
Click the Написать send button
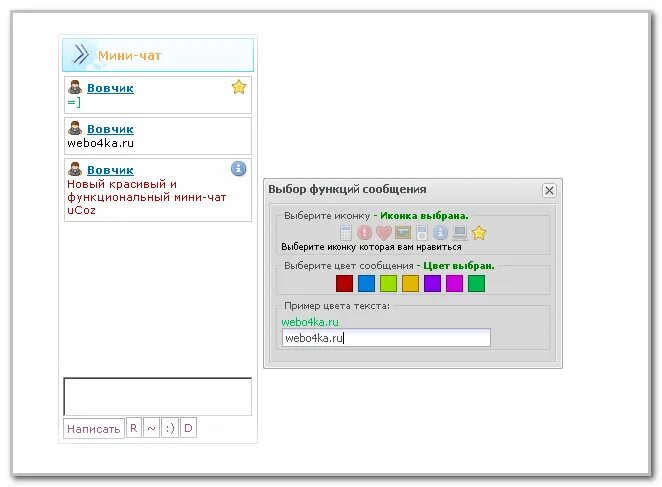[x=94, y=428]
